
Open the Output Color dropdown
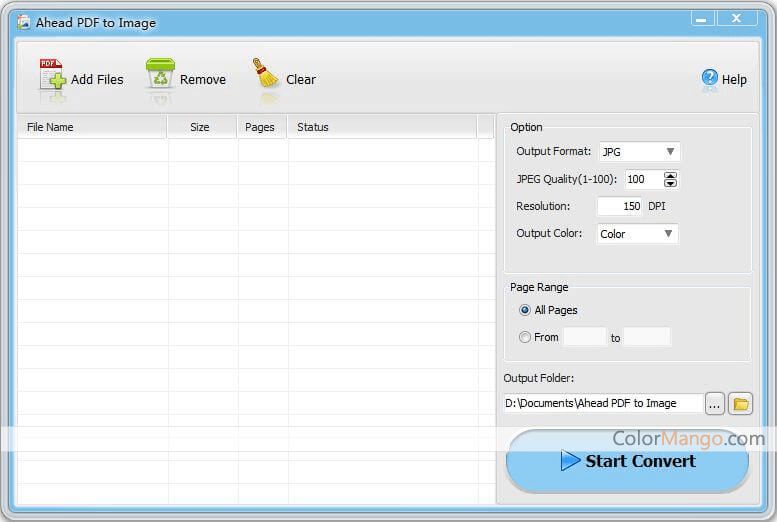click(x=638, y=234)
